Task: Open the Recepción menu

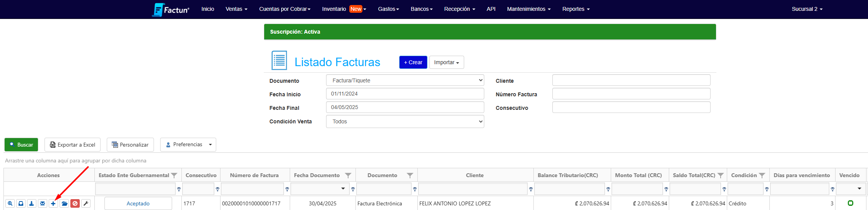Action: (x=460, y=9)
